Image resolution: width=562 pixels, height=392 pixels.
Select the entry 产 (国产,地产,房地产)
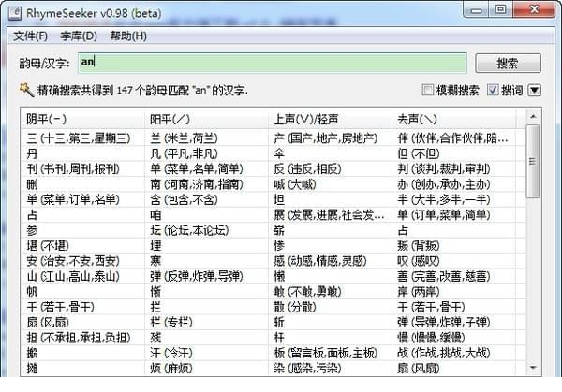pos(325,138)
